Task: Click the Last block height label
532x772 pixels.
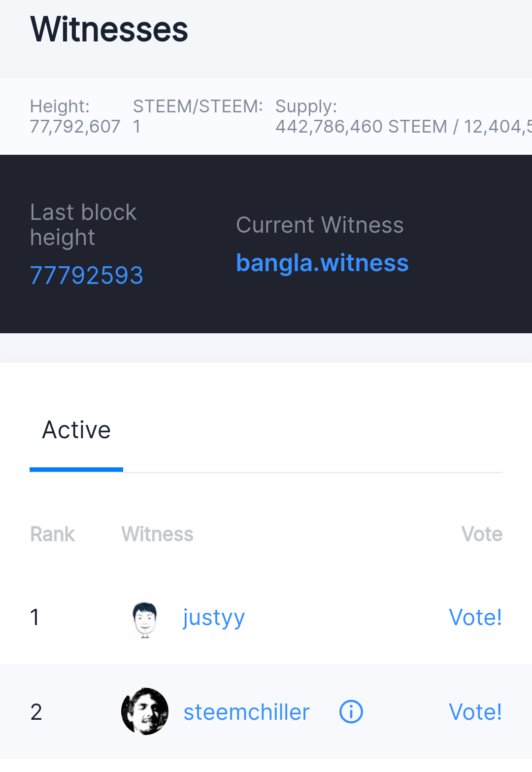Action: click(x=83, y=225)
